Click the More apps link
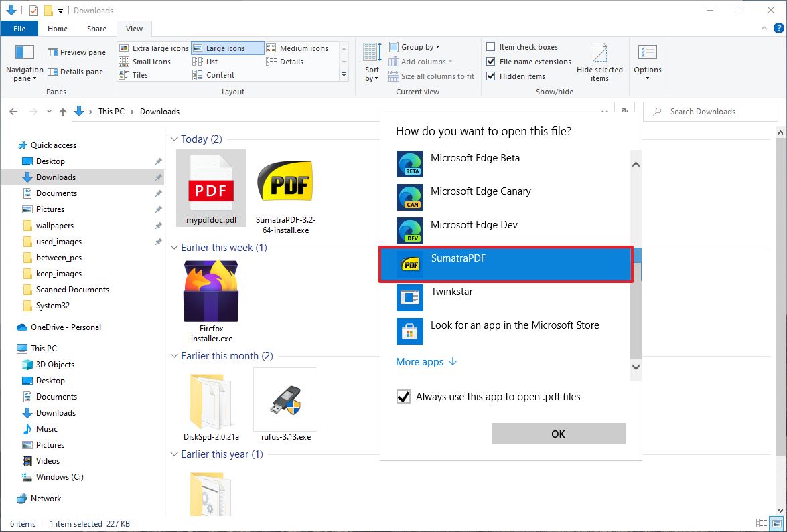 (x=426, y=362)
